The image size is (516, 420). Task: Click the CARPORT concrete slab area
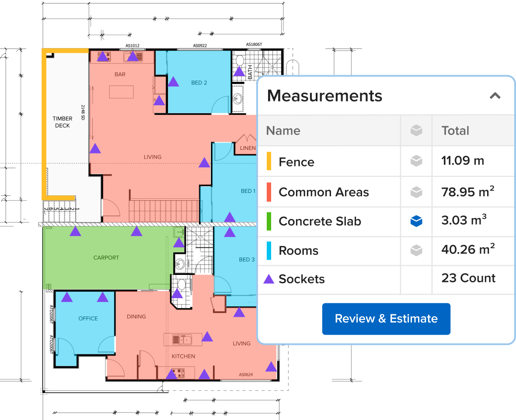coord(106,257)
